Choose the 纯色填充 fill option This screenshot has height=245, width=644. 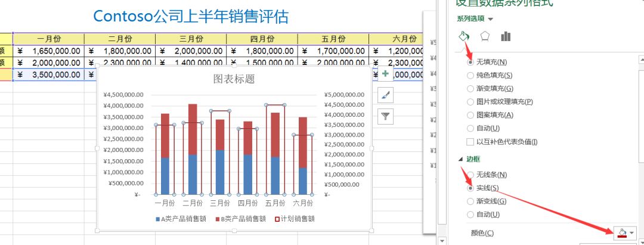pyautogui.click(x=471, y=75)
